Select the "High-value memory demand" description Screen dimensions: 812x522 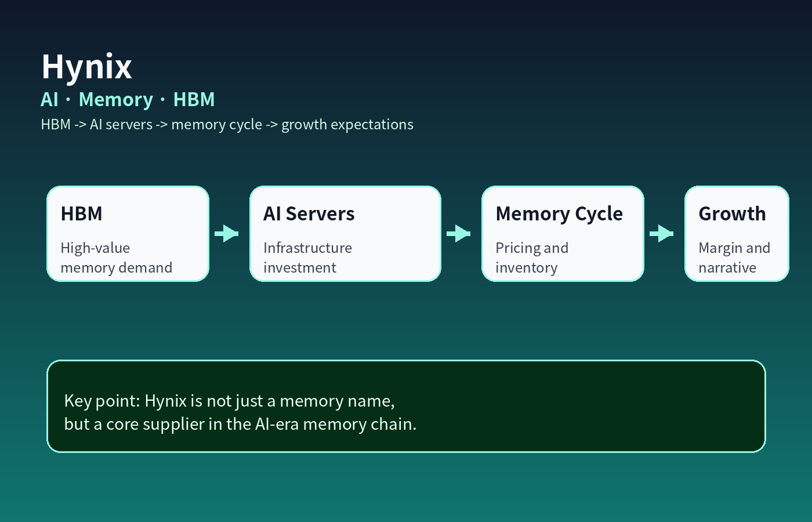point(117,258)
